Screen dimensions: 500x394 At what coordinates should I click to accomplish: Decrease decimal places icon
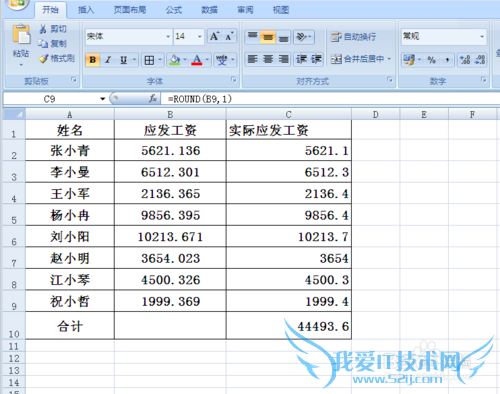click(480, 60)
